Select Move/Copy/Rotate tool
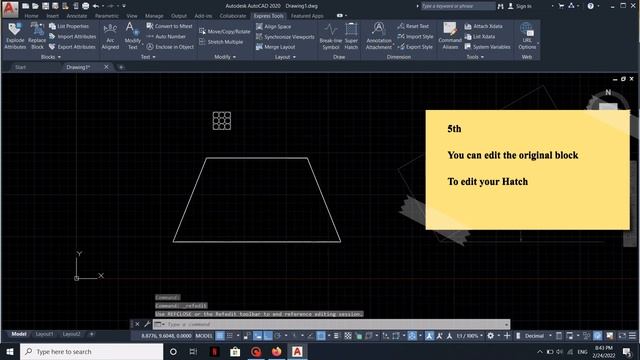Screen dimensions: 640x360 point(224,31)
